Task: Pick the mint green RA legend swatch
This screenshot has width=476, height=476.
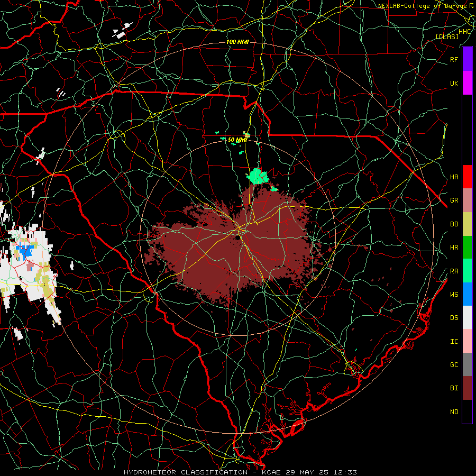Action: point(467,271)
